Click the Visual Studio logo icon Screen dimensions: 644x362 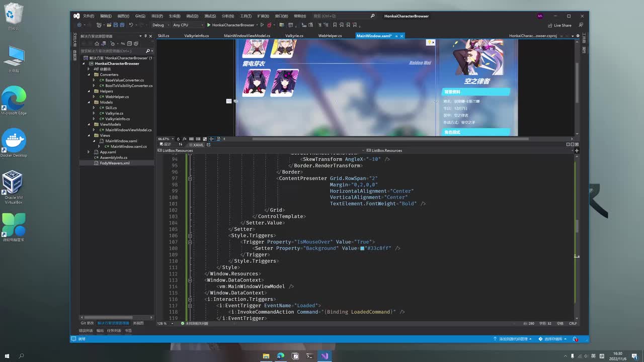click(76, 16)
